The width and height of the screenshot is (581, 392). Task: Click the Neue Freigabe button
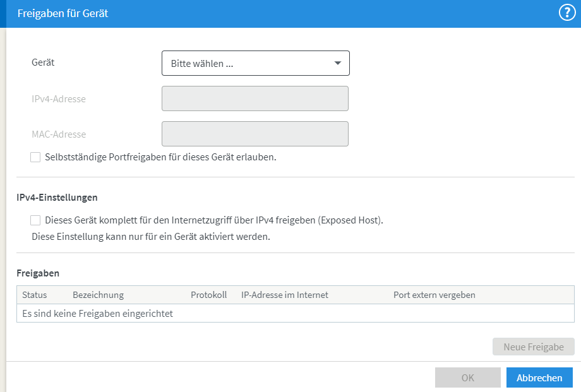point(533,347)
